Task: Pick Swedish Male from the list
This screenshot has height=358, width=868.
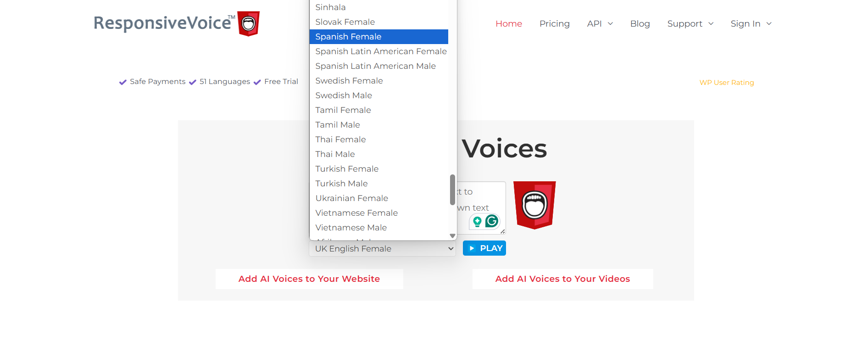Action: [379, 95]
